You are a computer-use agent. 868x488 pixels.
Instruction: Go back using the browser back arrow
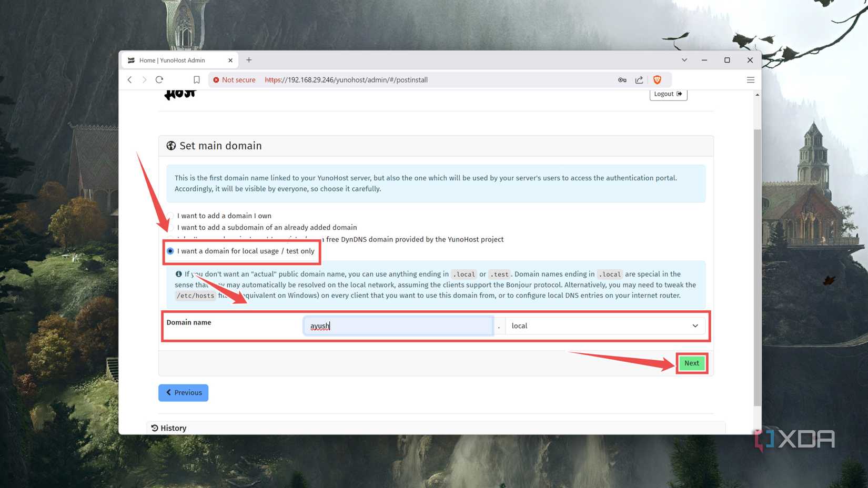point(130,80)
